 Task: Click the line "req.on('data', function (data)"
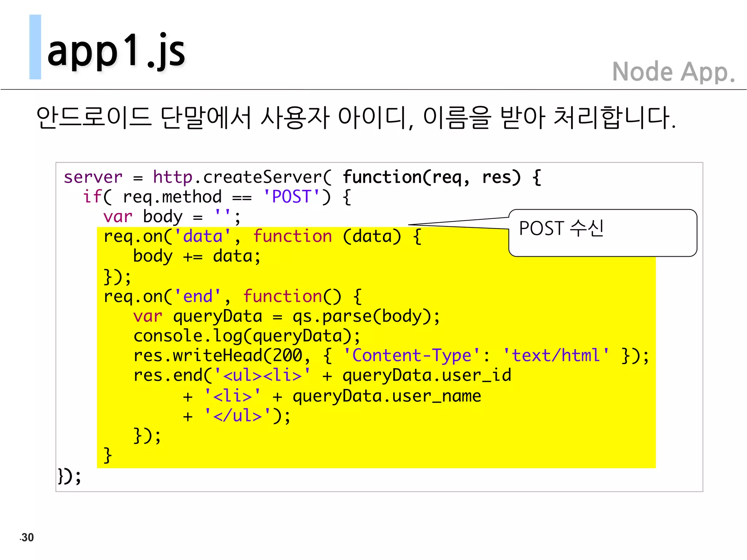(263, 236)
